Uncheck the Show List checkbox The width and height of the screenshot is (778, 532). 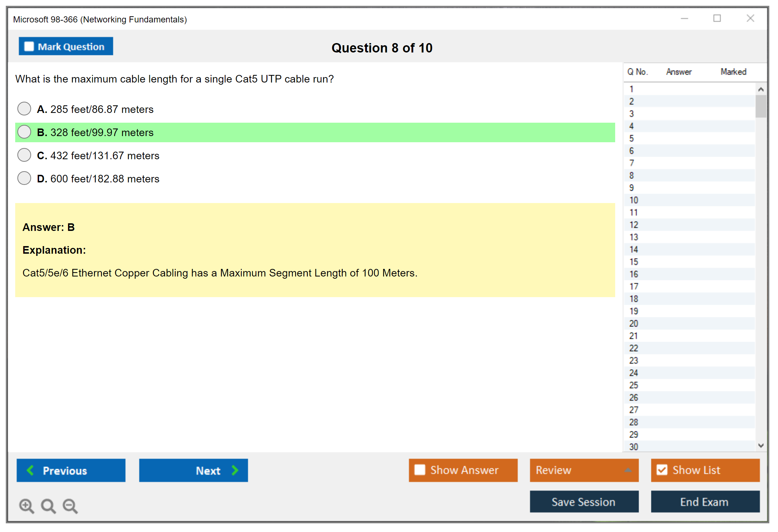662,470
